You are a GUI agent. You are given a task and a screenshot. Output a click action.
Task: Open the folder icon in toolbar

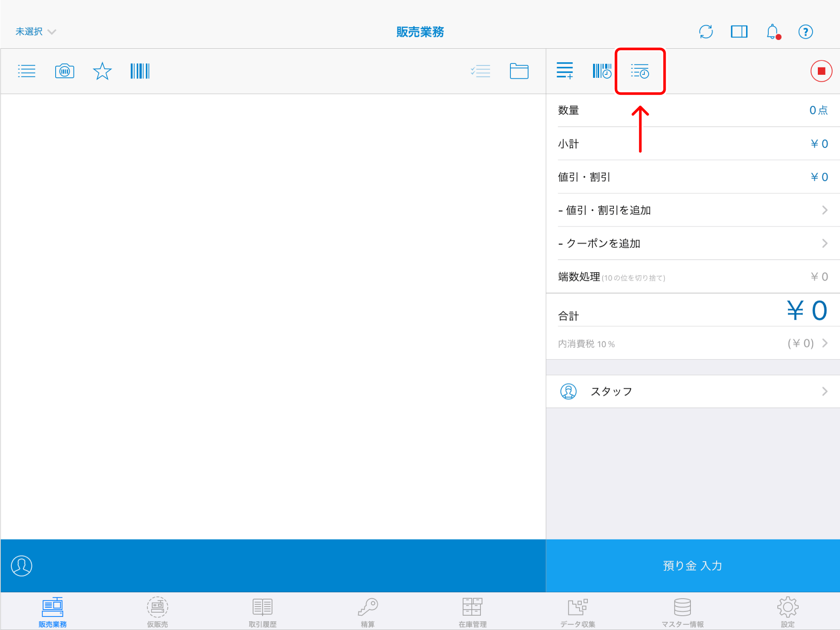519,71
